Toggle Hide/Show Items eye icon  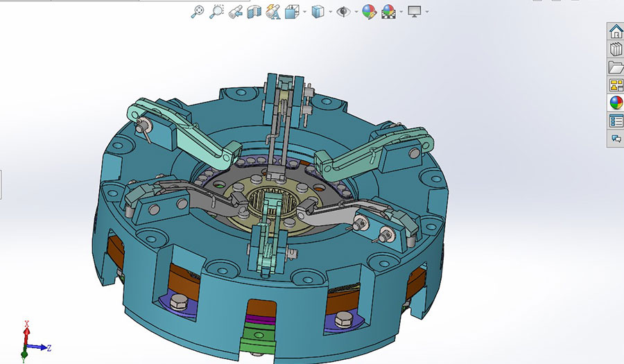pos(343,12)
